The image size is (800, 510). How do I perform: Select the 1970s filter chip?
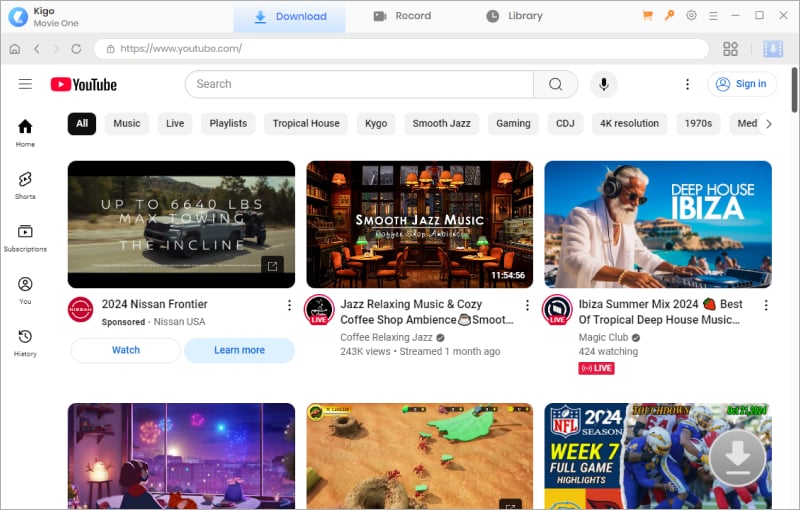(698, 123)
